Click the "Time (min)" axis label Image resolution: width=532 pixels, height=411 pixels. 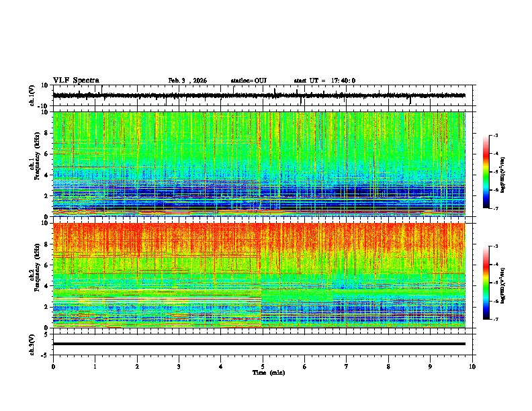(269, 373)
